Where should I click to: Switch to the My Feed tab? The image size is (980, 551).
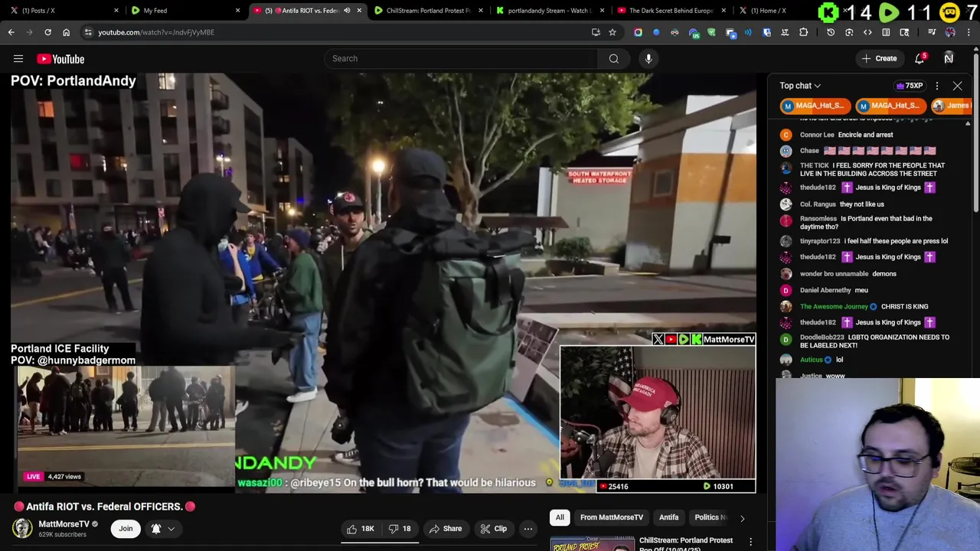click(184, 11)
